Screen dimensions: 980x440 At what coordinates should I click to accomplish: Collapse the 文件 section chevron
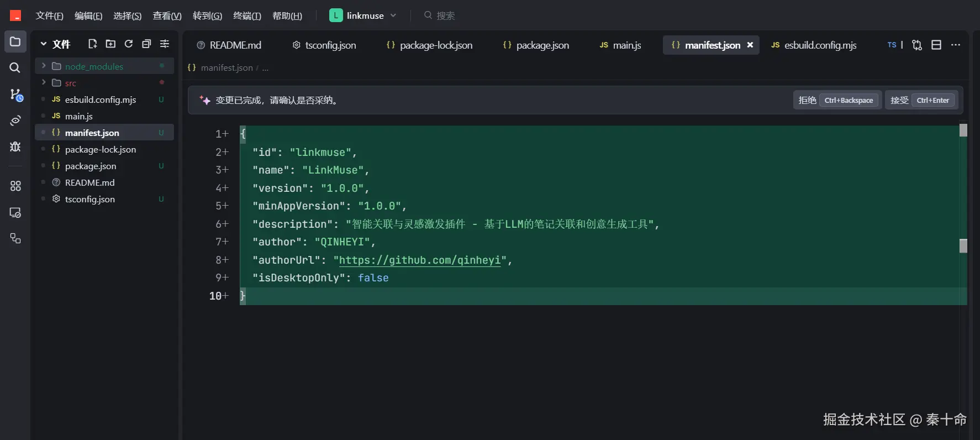[44, 44]
